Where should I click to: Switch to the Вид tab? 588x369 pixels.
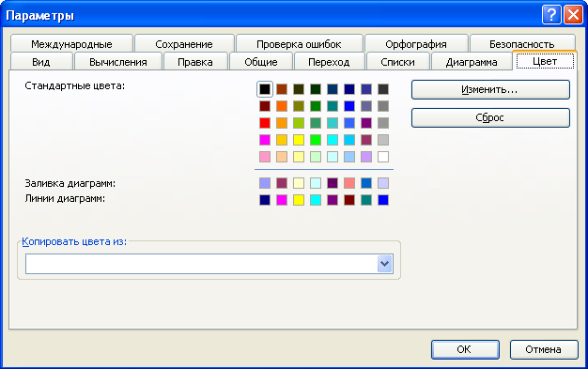coord(41,62)
